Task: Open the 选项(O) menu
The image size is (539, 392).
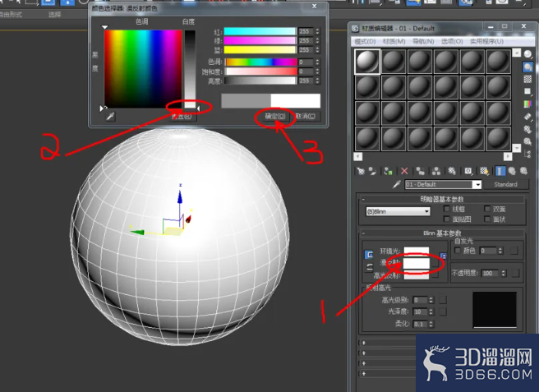Action: 452,42
